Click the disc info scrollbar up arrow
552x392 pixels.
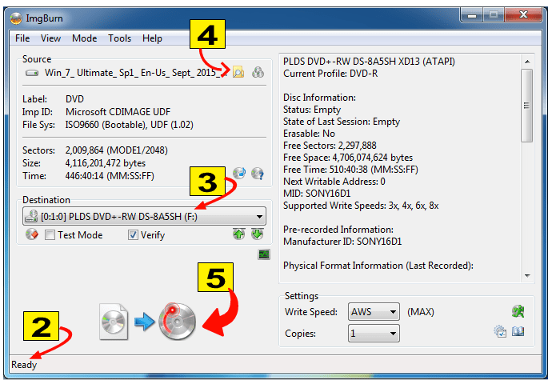527,62
